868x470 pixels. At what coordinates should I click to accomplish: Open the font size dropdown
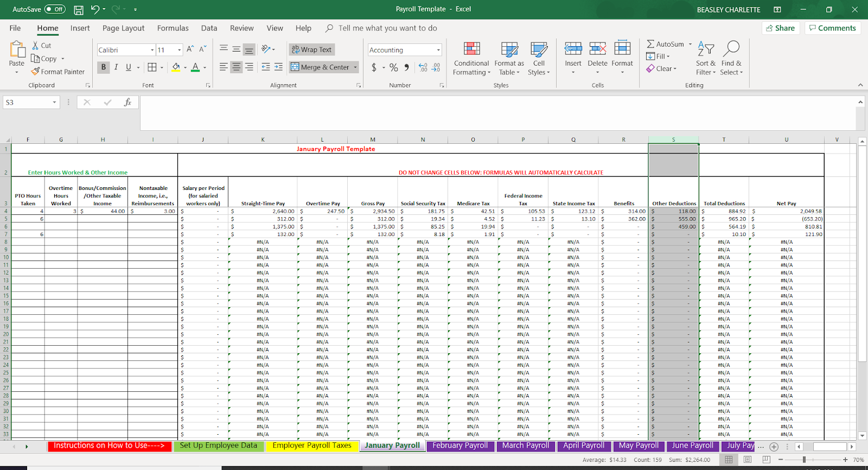tap(180, 50)
